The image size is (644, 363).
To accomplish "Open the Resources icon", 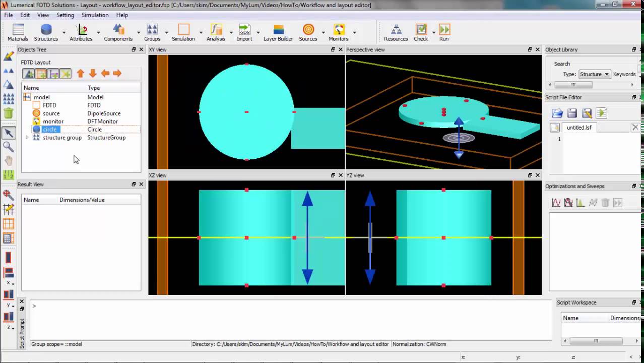I will (x=396, y=32).
